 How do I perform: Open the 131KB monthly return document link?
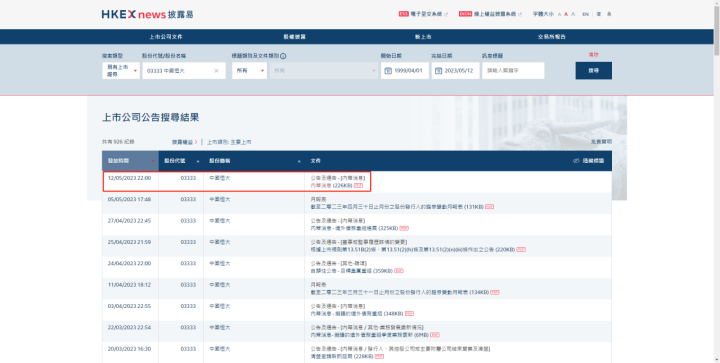point(397,207)
